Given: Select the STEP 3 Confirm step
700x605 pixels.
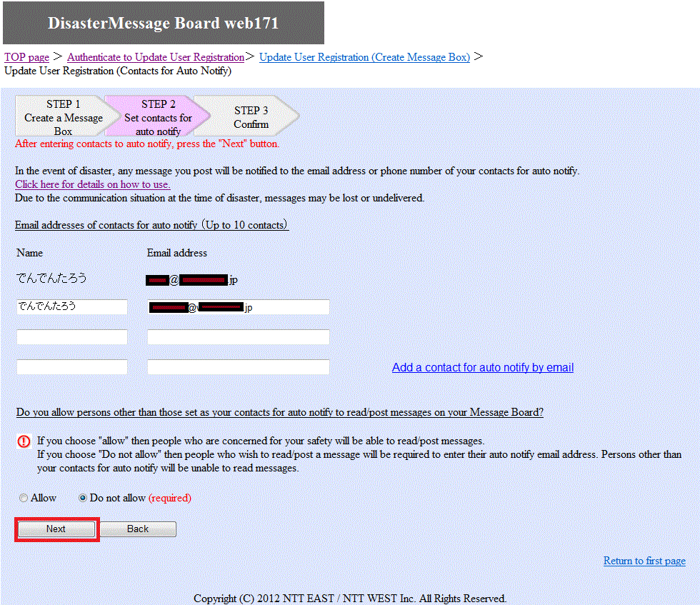Looking at the screenshot, I should click(x=251, y=116).
